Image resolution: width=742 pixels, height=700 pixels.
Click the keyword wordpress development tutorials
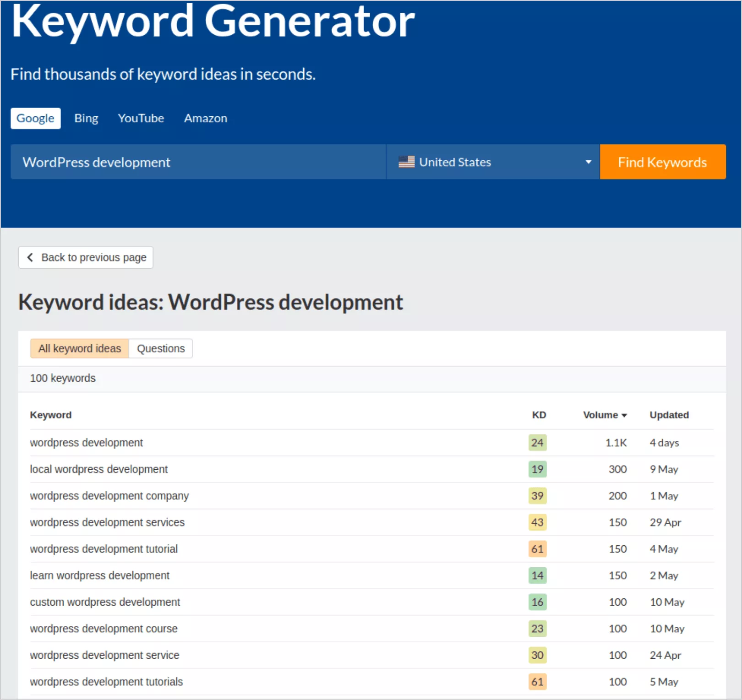click(x=107, y=682)
